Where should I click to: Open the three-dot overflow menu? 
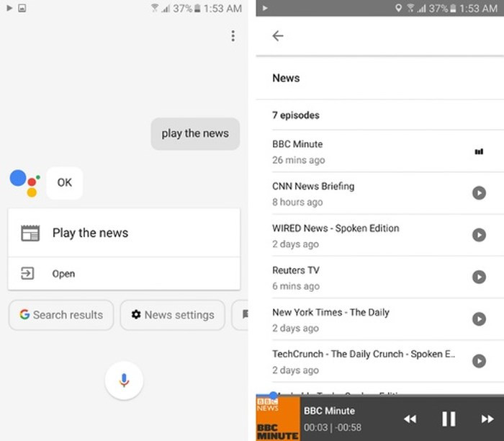[x=233, y=36]
